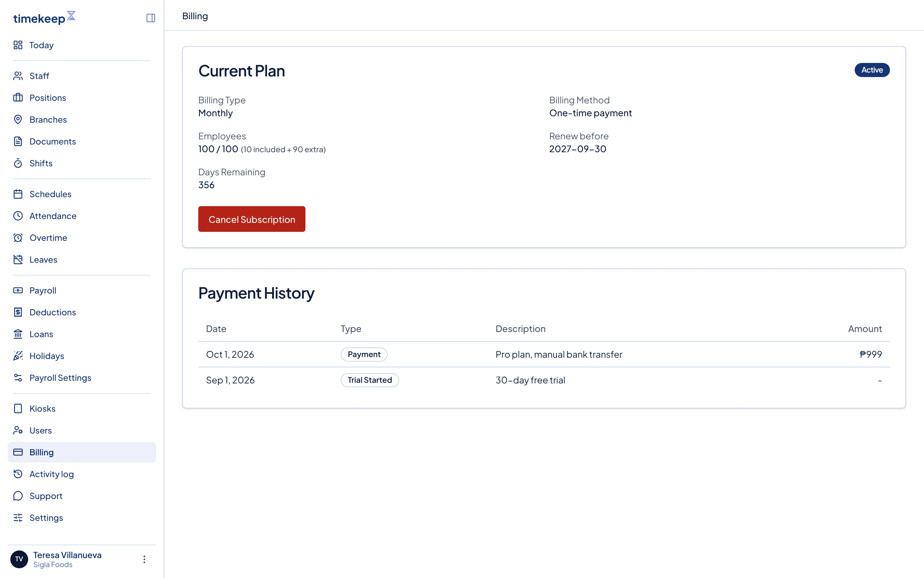Click the Overtime alarm clock icon
The image size is (924, 578).
point(18,237)
